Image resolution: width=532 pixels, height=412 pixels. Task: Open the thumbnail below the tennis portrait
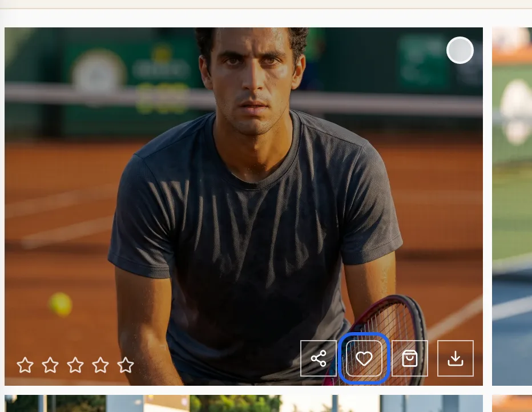tap(244, 403)
